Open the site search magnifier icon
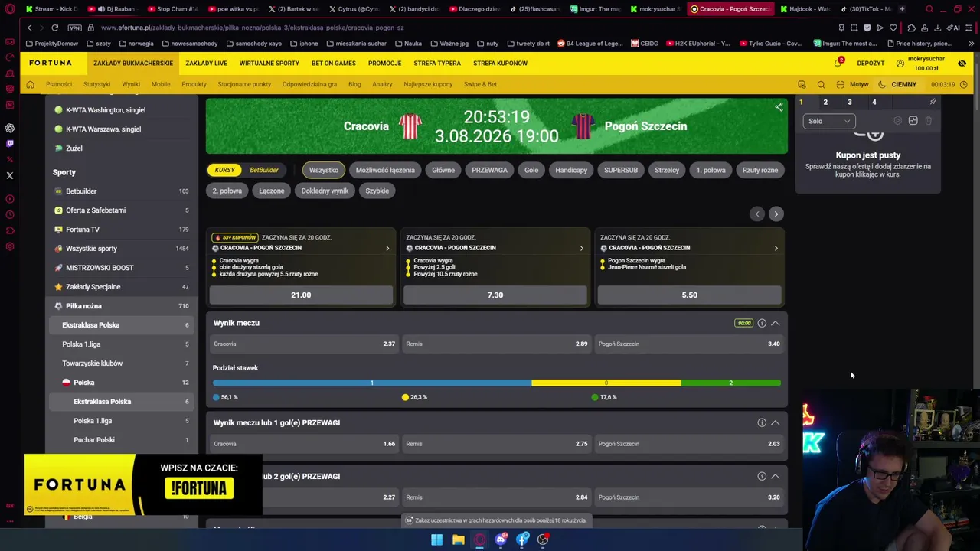 [821, 84]
